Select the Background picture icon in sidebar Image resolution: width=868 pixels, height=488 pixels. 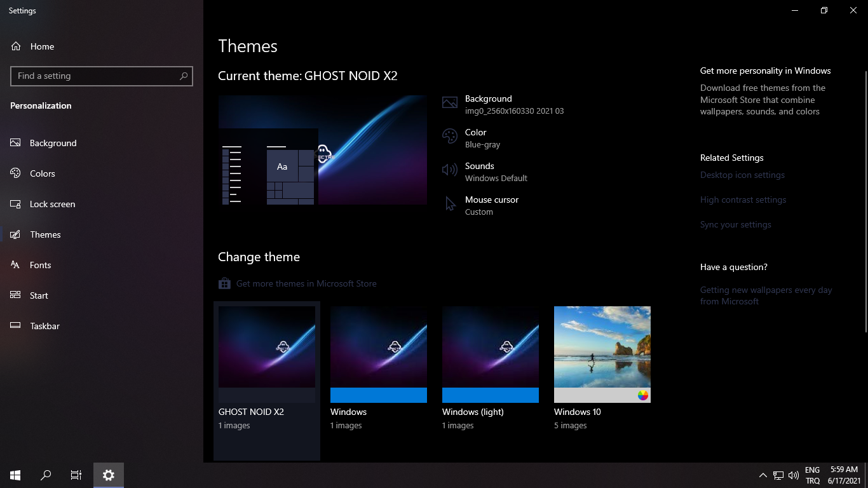[x=16, y=143]
